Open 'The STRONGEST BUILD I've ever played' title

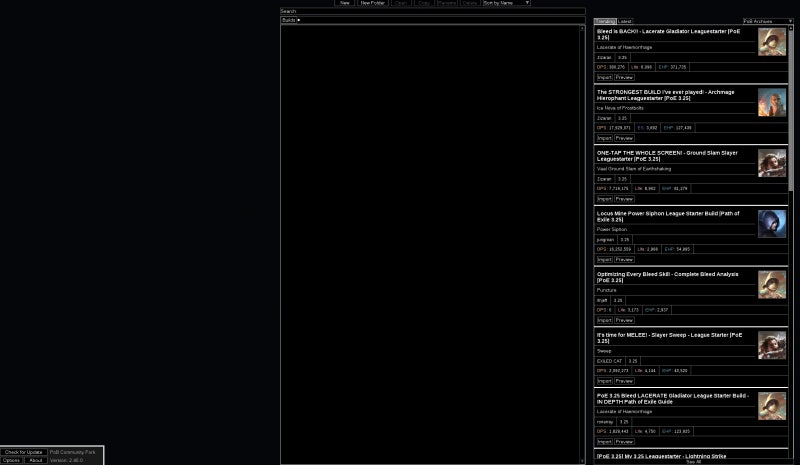click(x=665, y=95)
